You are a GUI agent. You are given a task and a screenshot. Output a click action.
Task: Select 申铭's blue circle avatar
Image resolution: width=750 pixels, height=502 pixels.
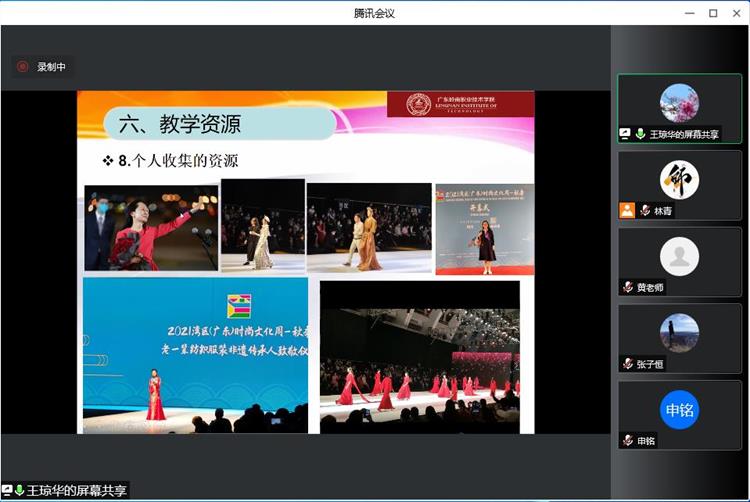[679, 410]
